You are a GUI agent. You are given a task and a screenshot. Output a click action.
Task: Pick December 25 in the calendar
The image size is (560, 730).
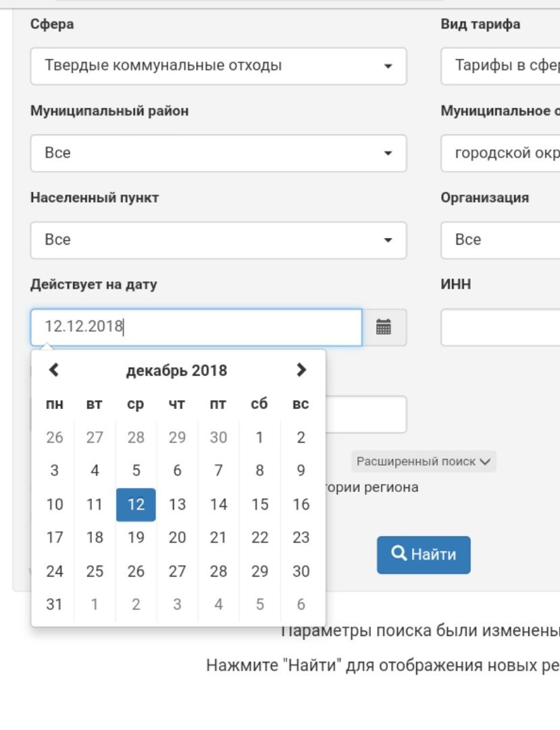pos(95,572)
